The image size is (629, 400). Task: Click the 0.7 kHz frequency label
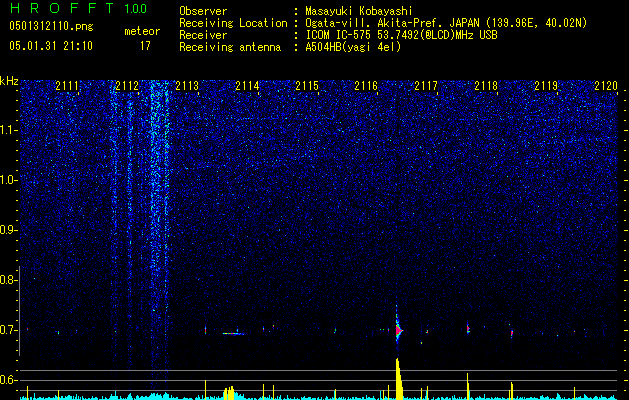6,330
